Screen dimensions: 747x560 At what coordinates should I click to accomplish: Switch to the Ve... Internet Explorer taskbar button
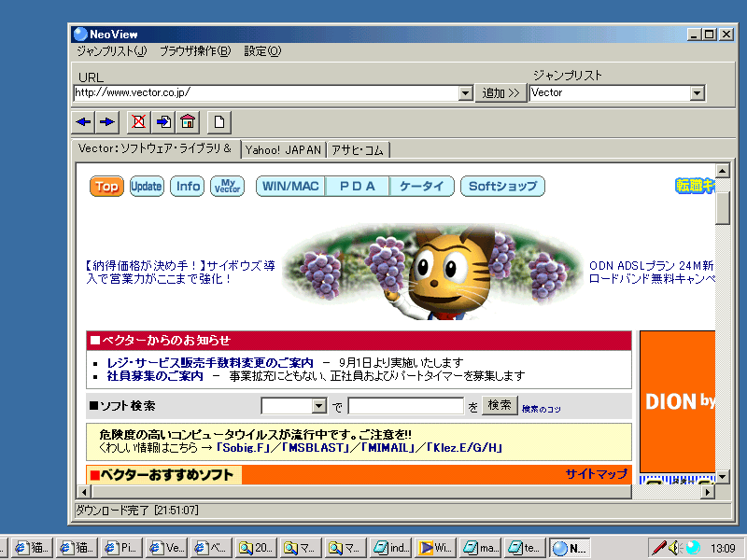pos(167,548)
